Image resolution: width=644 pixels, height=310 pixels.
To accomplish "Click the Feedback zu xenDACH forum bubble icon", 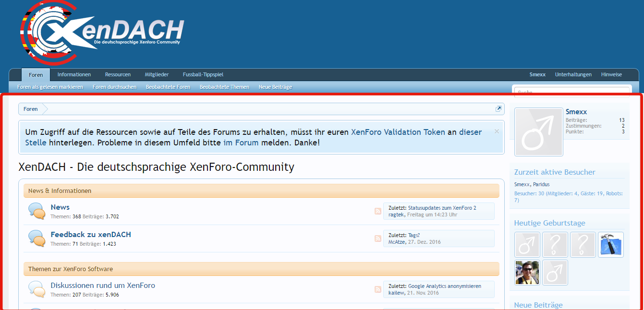I will coord(36,238).
